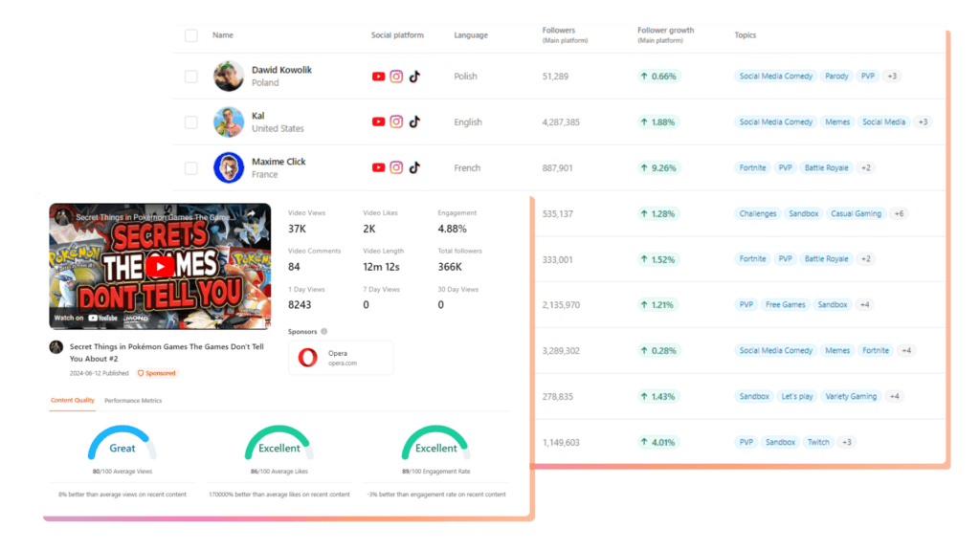Viewport: 980px width, 551px height.
Task: Click the Challenges topic tag
Action: [x=758, y=213]
